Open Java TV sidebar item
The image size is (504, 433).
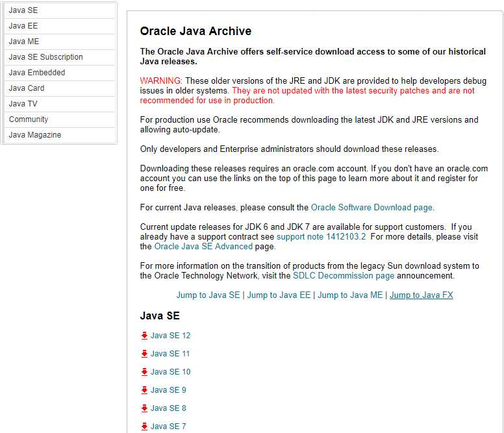click(60, 104)
